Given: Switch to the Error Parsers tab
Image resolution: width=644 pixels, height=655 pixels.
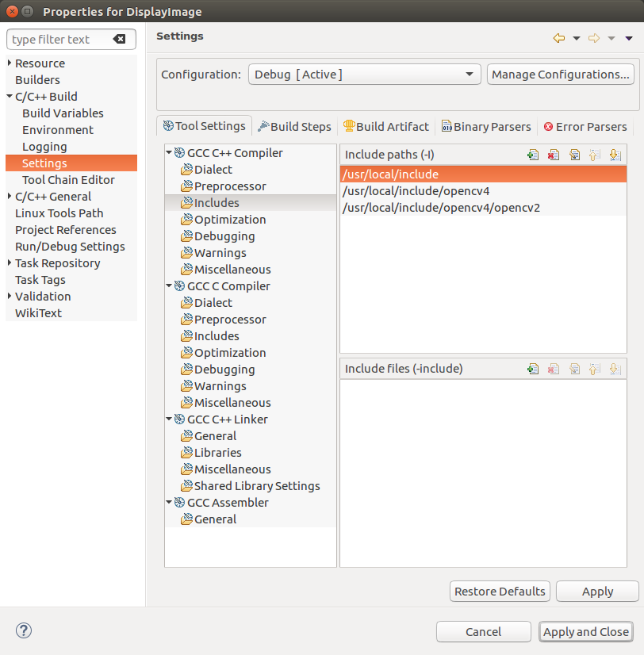Looking at the screenshot, I should [585, 127].
